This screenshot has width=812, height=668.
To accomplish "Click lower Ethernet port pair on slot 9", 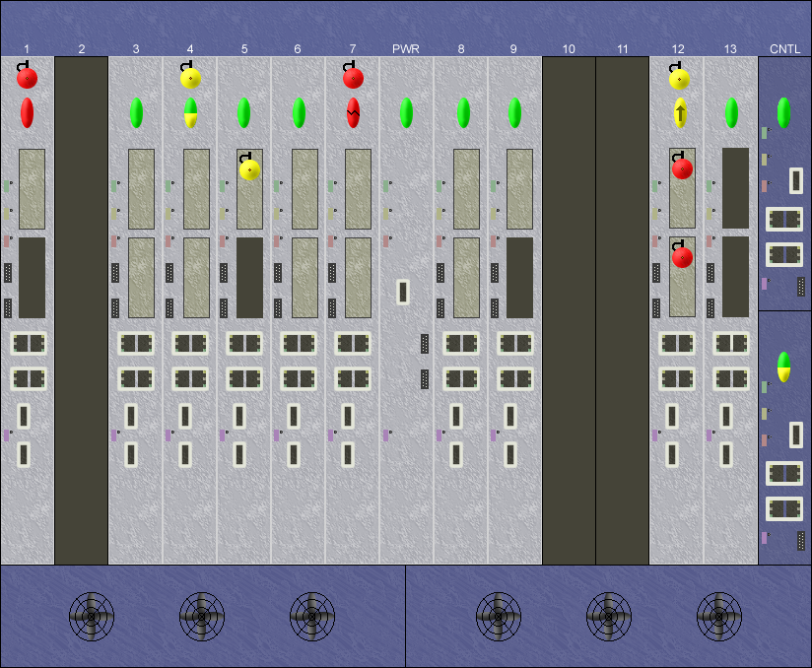I will [515, 379].
